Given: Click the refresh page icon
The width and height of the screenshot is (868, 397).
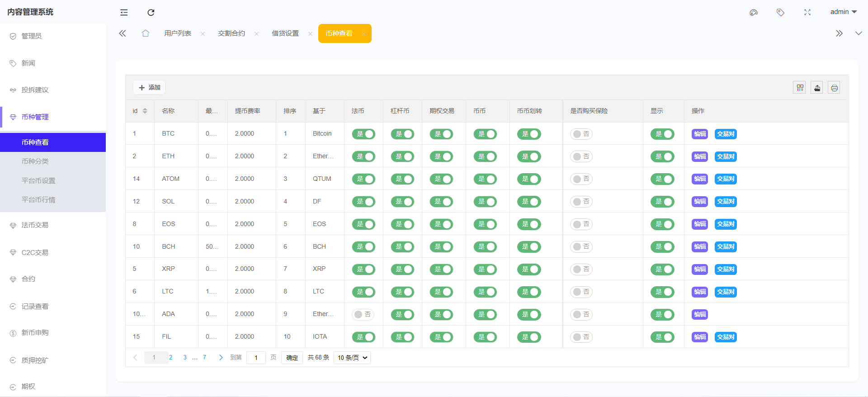Looking at the screenshot, I should (151, 12).
